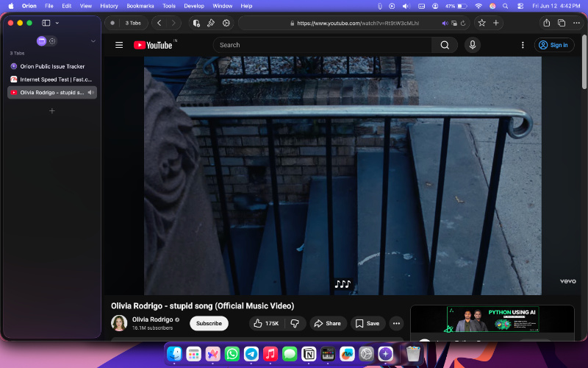The height and width of the screenshot is (368, 588).
Task: Select the Olivia Rodrigo stupid song tab
Action: coord(52,93)
